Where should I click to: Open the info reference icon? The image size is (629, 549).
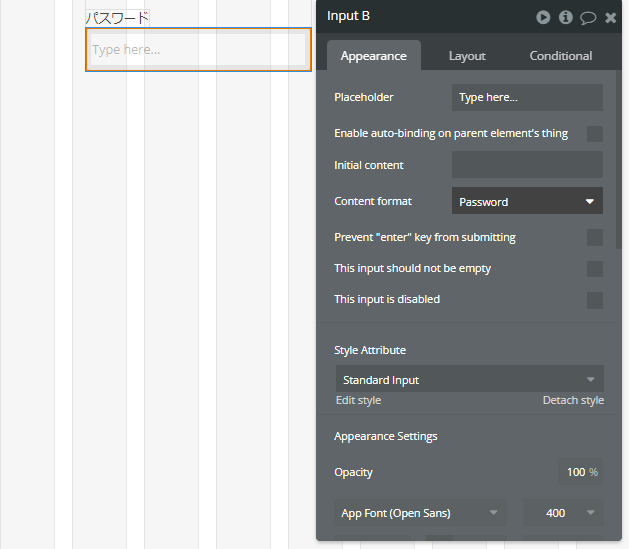click(x=566, y=17)
